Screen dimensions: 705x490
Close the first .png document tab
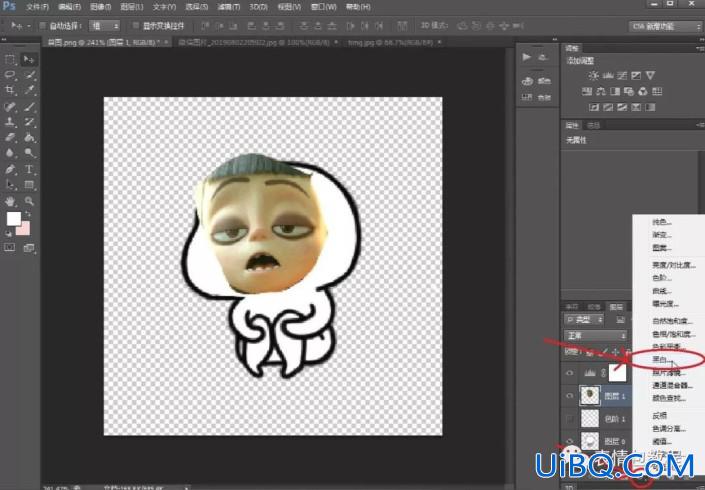click(166, 42)
